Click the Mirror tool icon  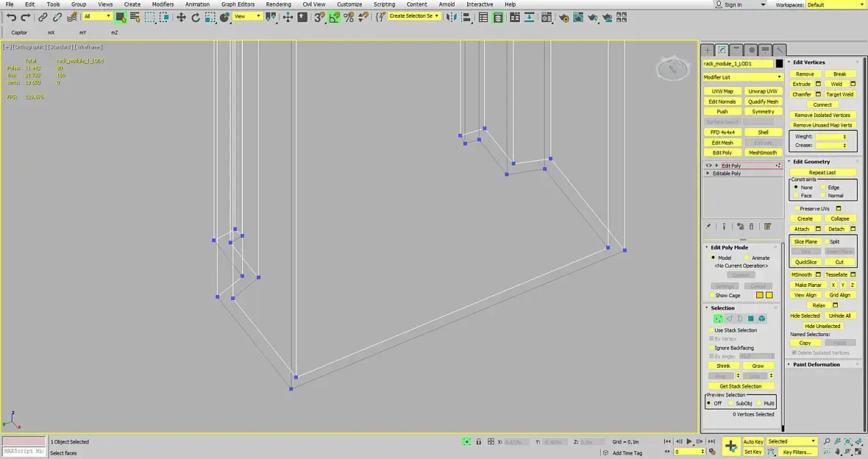[452, 18]
